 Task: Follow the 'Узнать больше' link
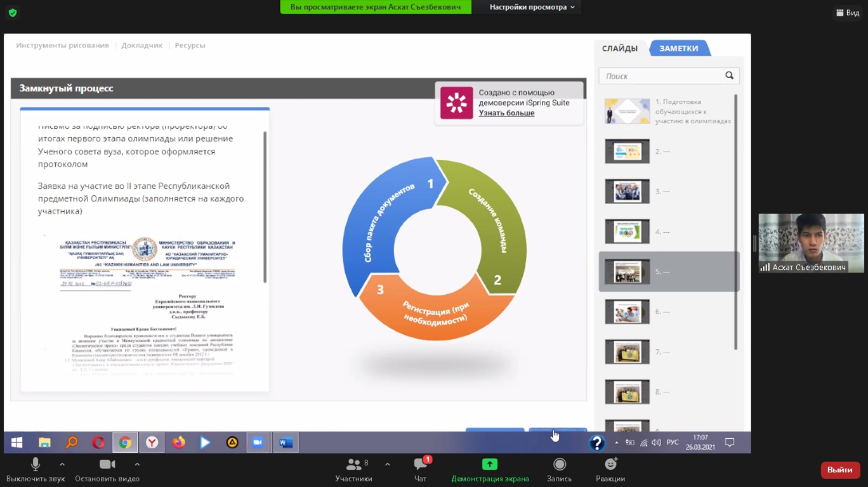tap(506, 113)
